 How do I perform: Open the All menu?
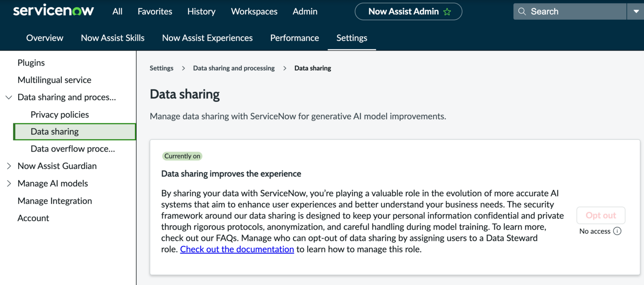118,11
